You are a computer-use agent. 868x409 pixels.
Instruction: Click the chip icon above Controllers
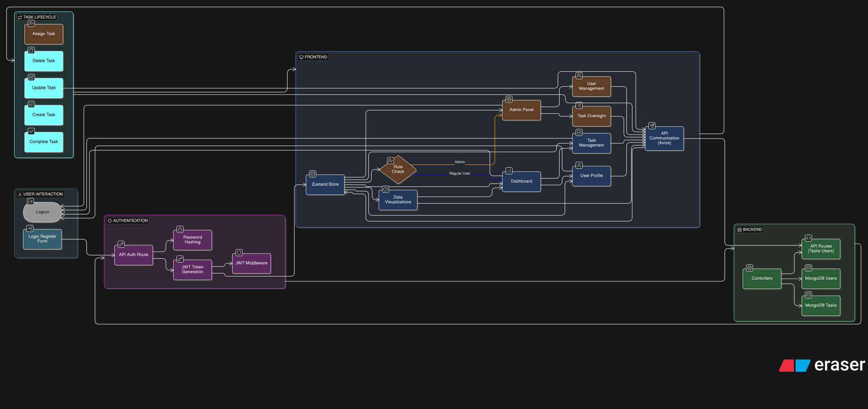[x=749, y=268]
